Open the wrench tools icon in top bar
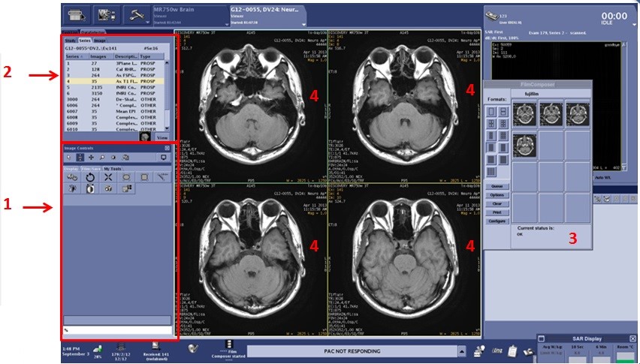This screenshot has height=364, width=640. [136, 16]
